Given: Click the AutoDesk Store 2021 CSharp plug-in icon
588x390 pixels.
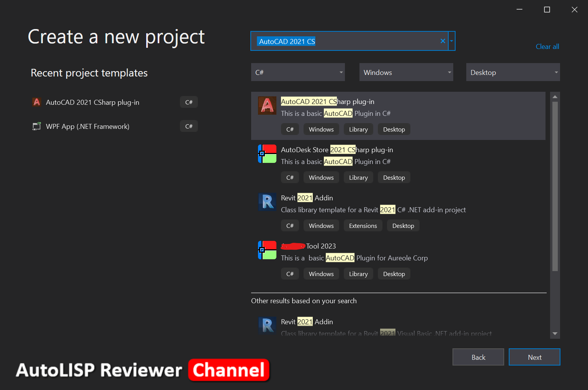Looking at the screenshot, I should [267, 154].
